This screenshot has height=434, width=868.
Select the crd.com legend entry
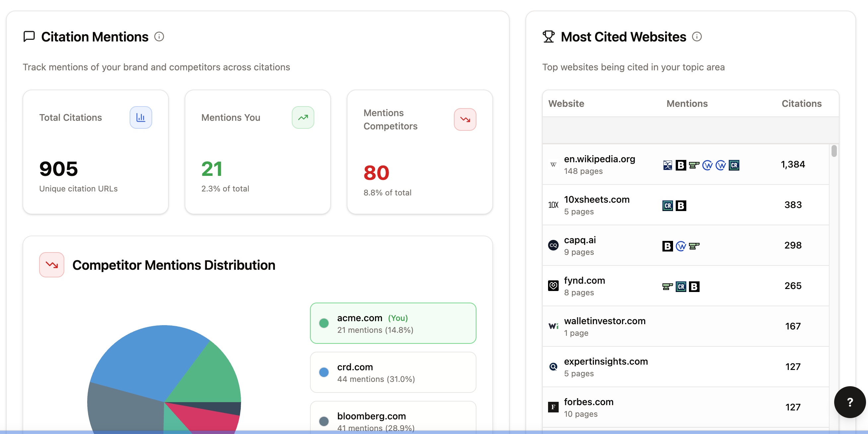[393, 372]
